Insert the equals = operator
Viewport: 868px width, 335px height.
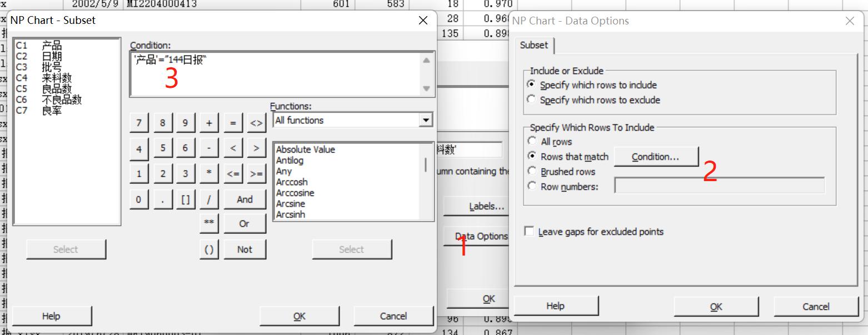point(233,123)
